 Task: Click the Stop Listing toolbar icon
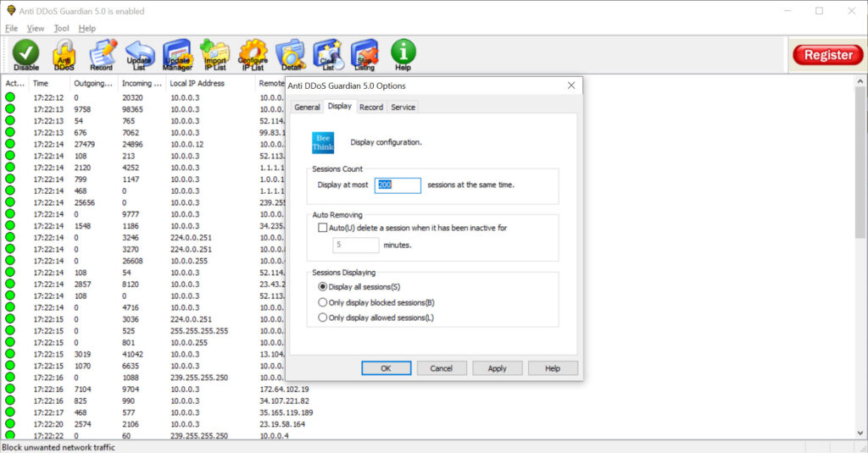pyautogui.click(x=364, y=55)
